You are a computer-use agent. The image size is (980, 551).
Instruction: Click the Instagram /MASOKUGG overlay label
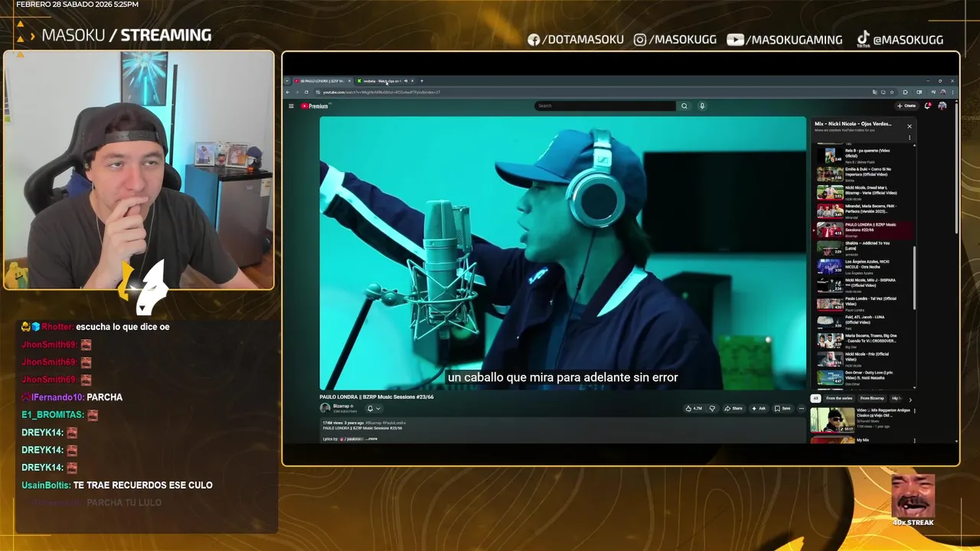click(x=674, y=40)
